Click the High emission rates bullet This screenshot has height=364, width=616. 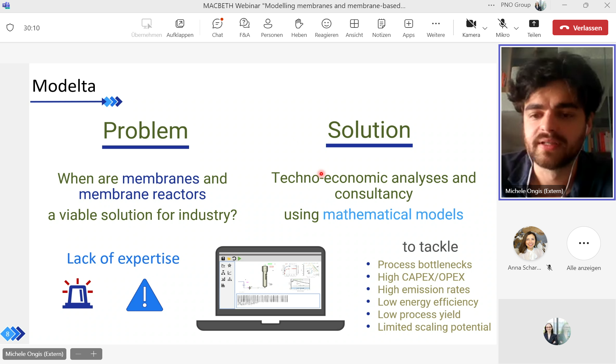tap(424, 290)
